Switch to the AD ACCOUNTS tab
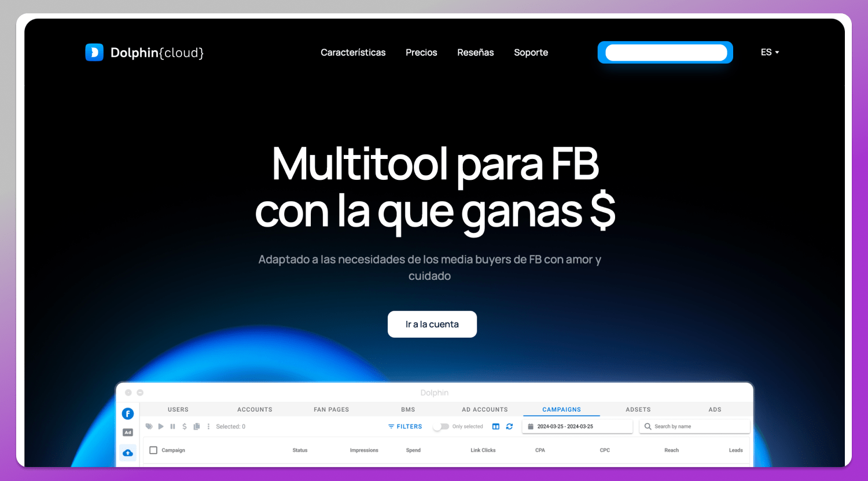The width and height of the screenshot is (868, 481). [485, 409]
